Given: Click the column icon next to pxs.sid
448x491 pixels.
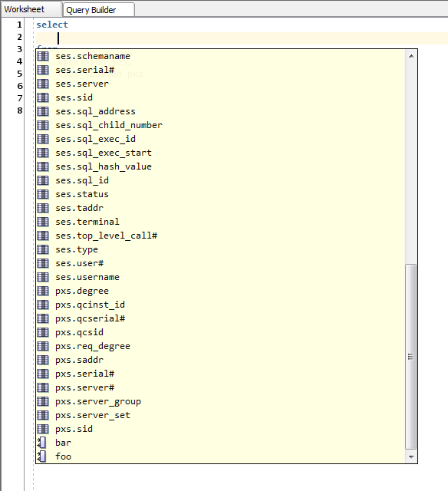Looking at the screenshot, I should coord(43,429).
